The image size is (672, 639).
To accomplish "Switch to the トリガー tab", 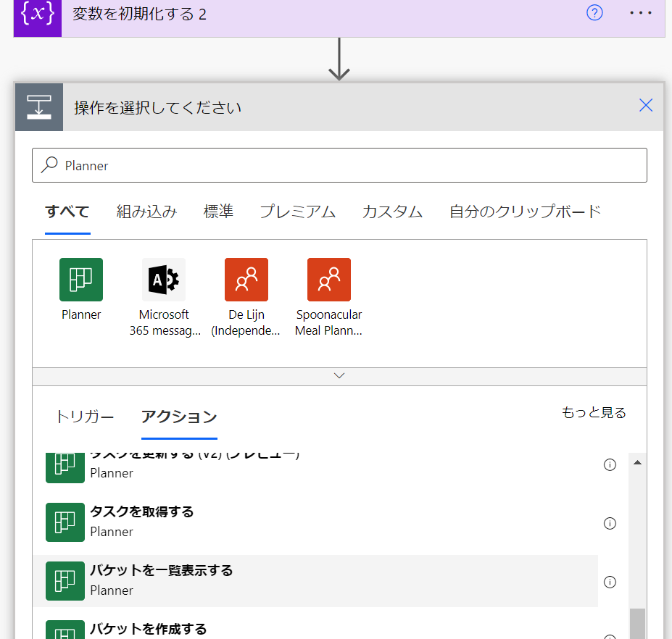I will [85, 417].
